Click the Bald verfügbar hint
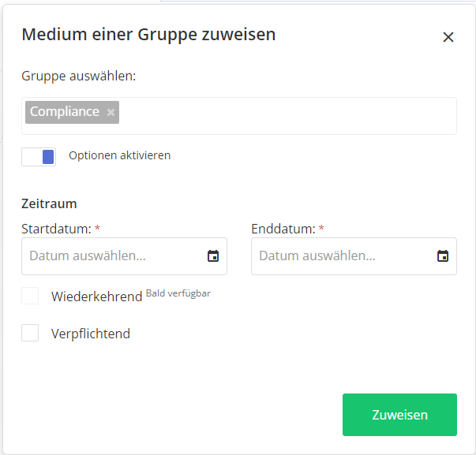476x455 pixels. [178, 293]
